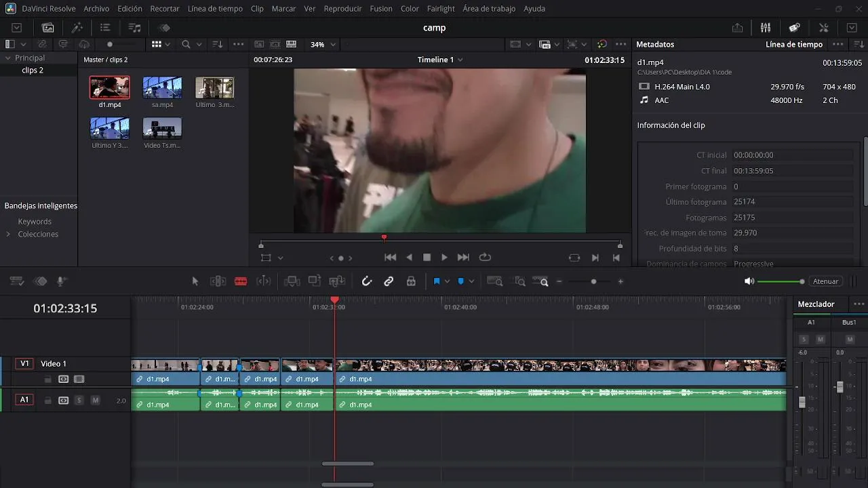Select the Trim Edit mode tool
Screen dimensions: 868x488
218,281
